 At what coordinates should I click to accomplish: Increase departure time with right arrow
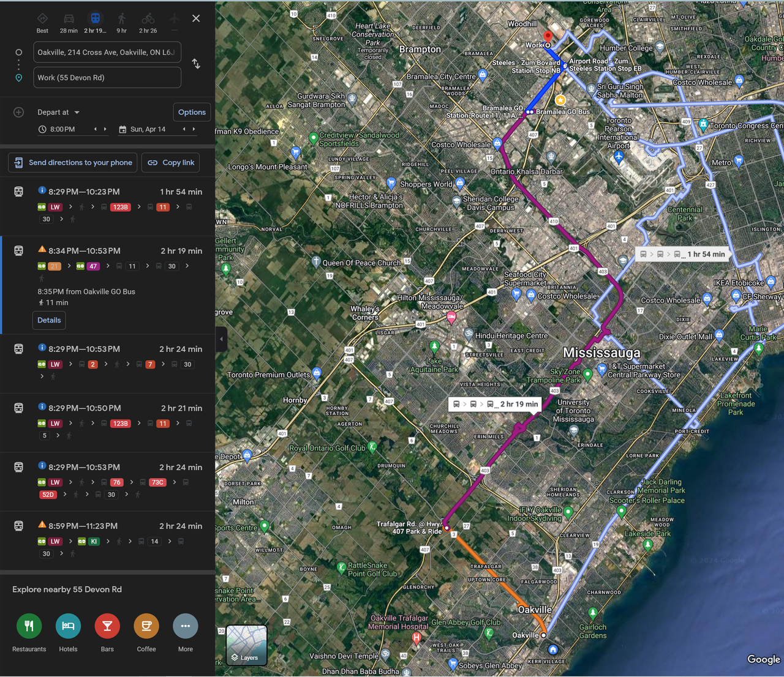105,129
